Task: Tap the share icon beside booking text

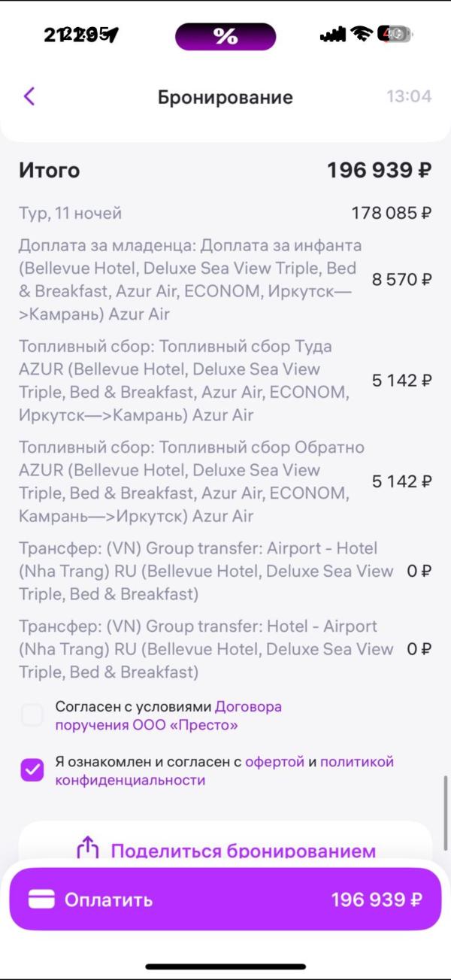Action: pyautogui.click(x=88, y=849)
